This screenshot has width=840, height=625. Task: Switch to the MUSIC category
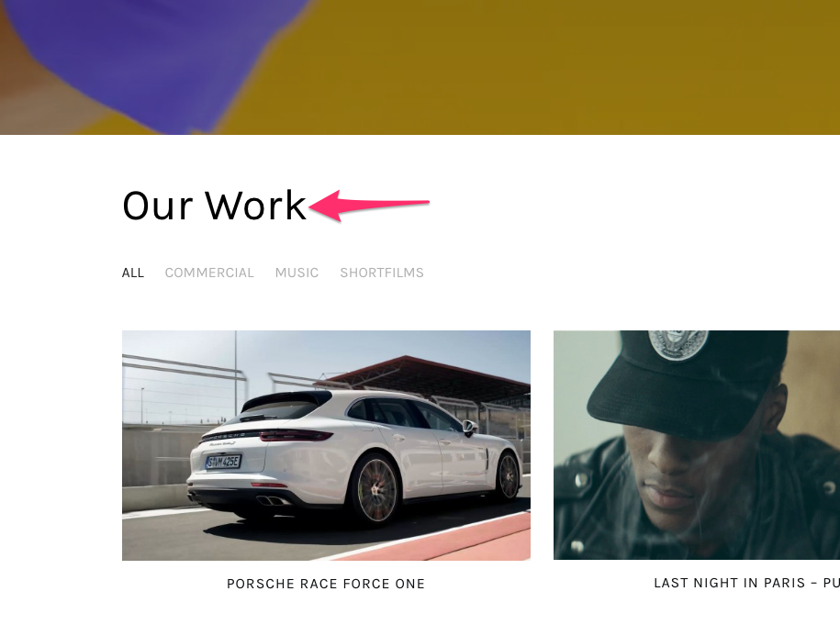click(297, 273)
